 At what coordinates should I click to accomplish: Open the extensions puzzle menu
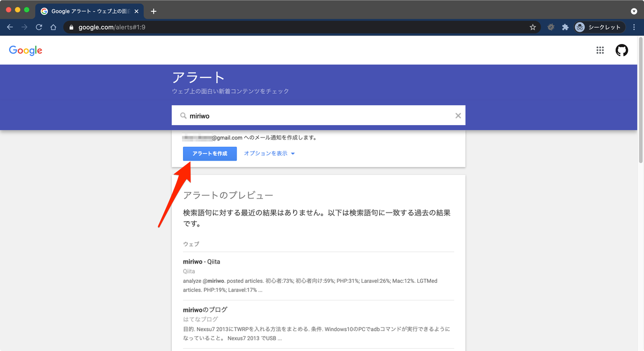coord(565,27)
